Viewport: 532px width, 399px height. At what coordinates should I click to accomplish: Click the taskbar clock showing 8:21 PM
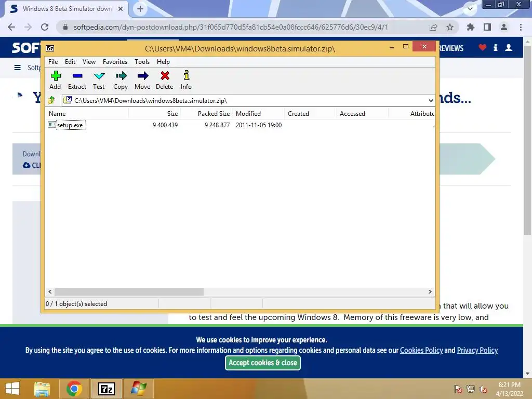509,389
